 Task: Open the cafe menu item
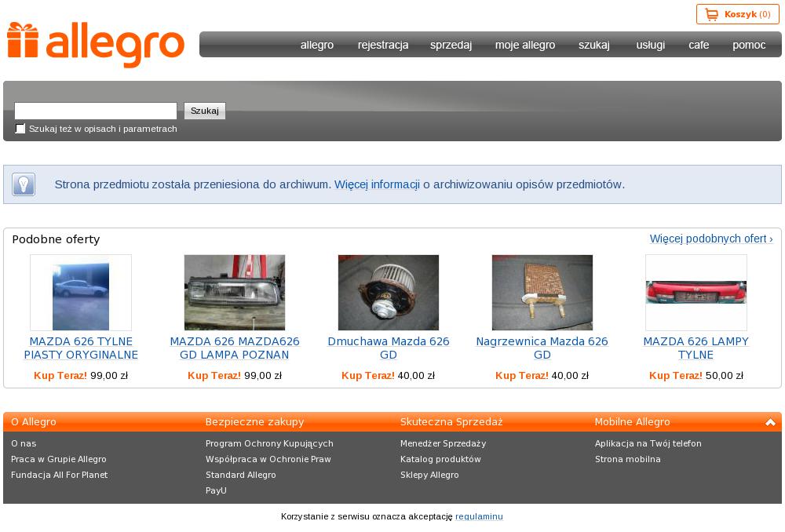coord(699,45)
